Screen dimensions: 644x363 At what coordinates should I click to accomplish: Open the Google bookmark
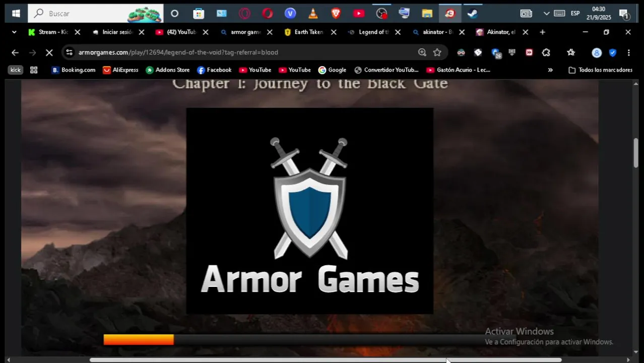tap(332, 70)
